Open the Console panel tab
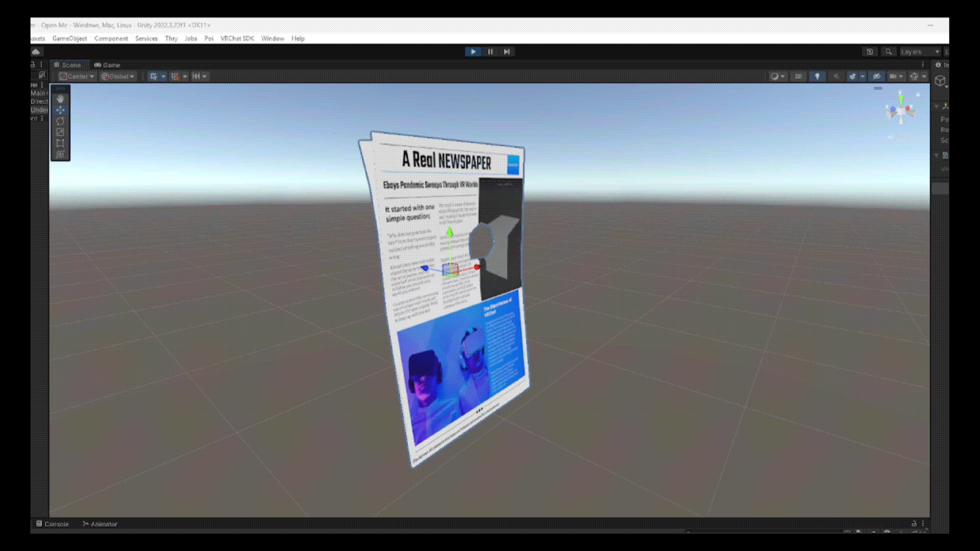 52,524
